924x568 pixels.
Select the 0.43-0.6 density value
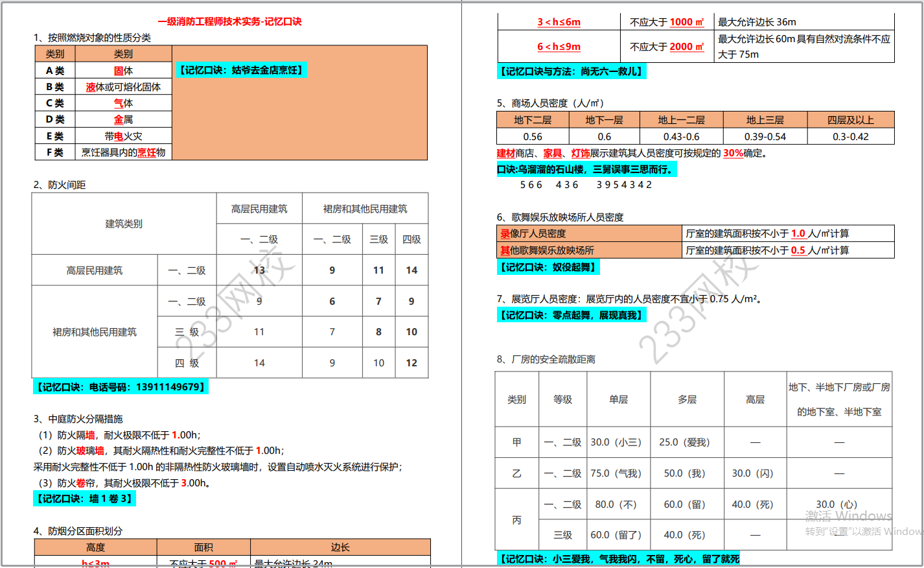click(682, 136)
